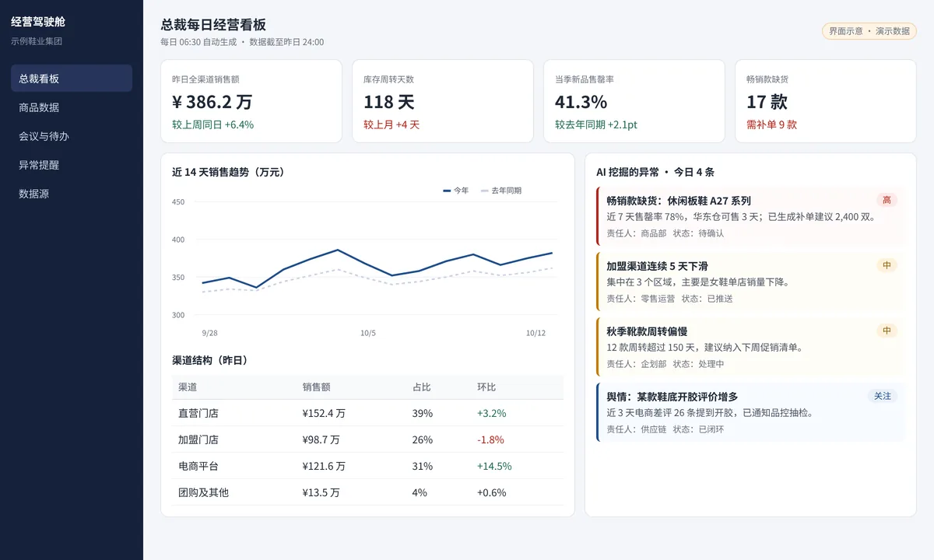The image size is (934, 560).
Task: Click 较上周同日 +6.4% text
Action: coord(213,124)
